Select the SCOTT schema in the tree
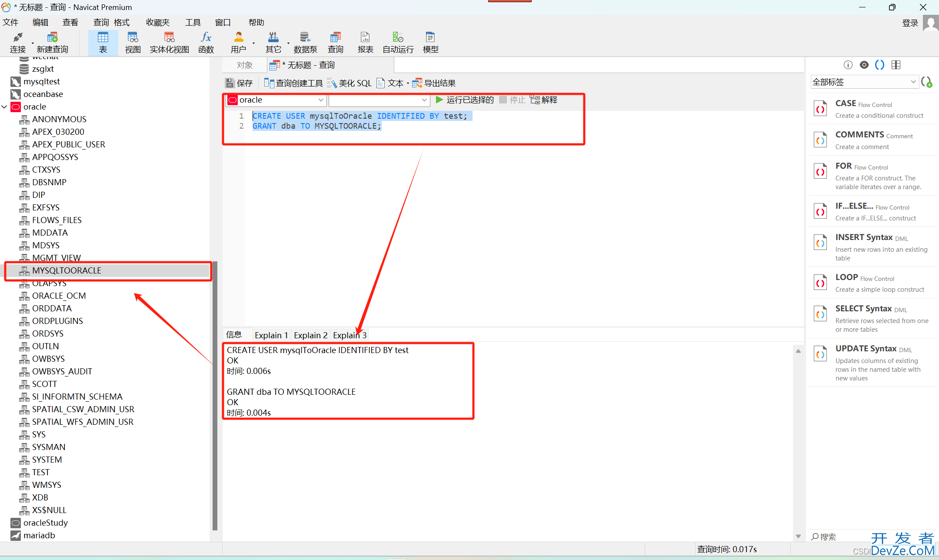 [44, 384]
